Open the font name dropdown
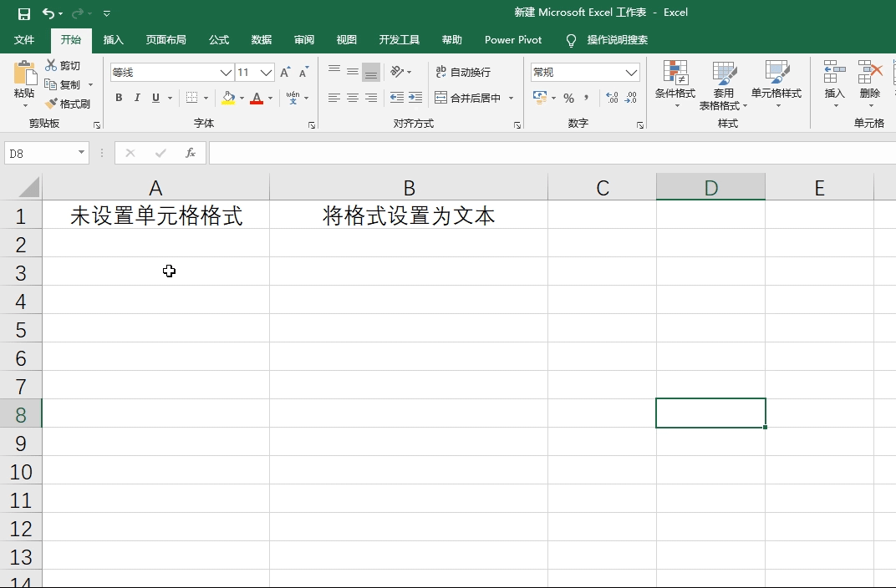 tap(224, 72)
